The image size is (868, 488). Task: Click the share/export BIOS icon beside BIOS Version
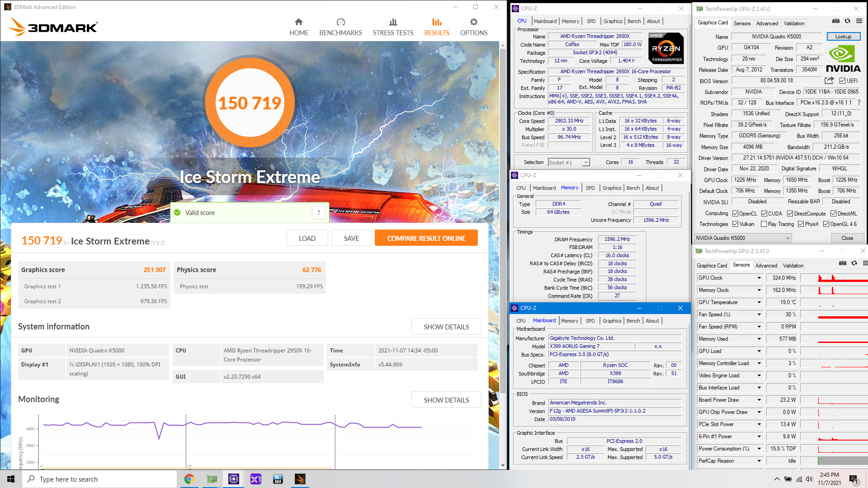pos(829,80)
